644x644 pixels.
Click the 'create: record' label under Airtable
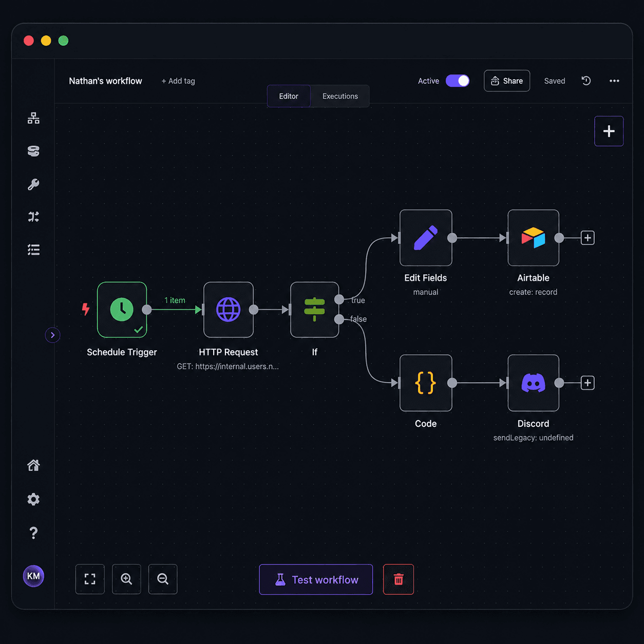533,292
